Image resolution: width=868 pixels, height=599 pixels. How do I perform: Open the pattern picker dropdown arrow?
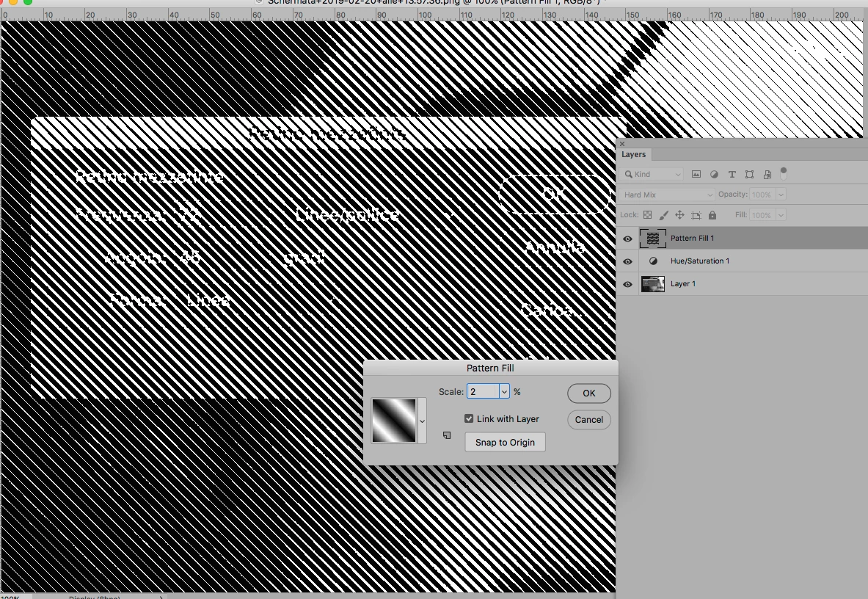click(422, 421)
